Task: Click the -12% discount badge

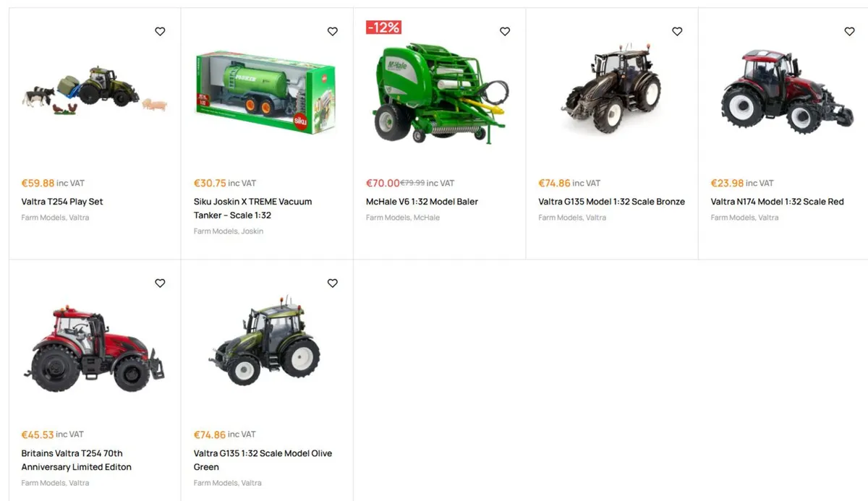Action: pyautogui.click(x=383, y=27)
